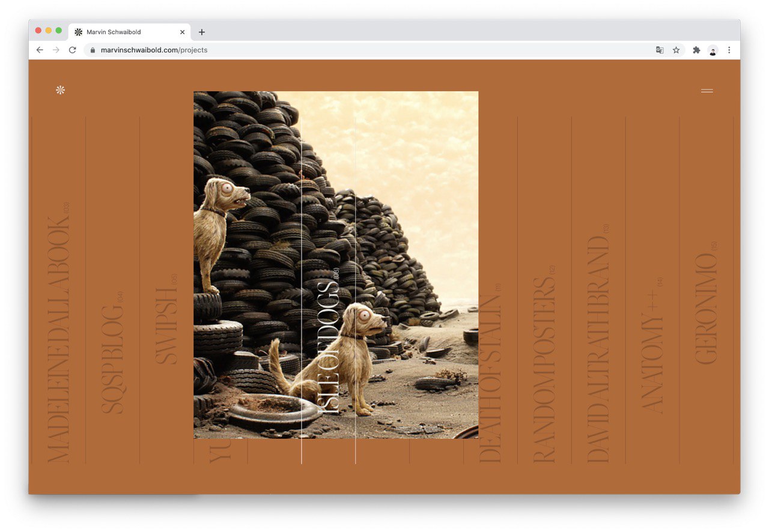This screenshot has height=532, width=769.
Task: Open the hamburger menu on the page
Action: [707, 91]
